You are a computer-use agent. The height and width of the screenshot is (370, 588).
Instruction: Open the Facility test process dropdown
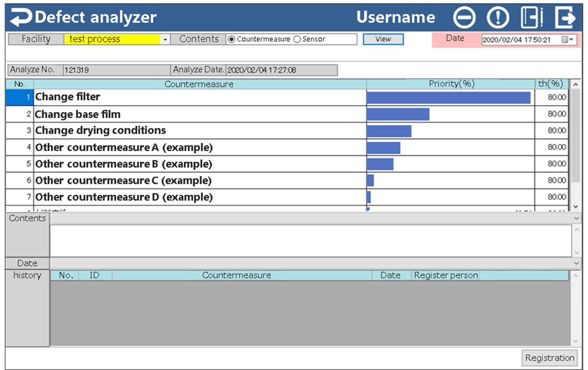[165, 40]
